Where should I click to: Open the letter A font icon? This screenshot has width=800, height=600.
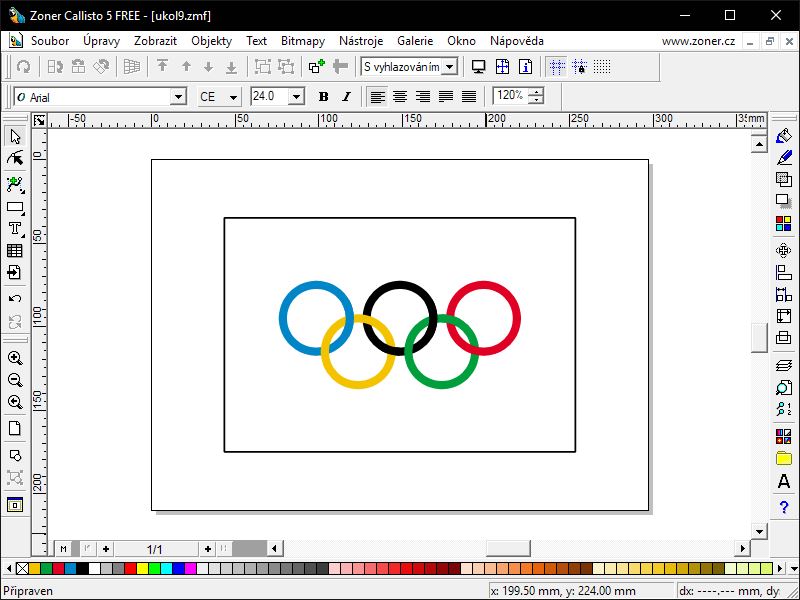click(x=784, y=481)
